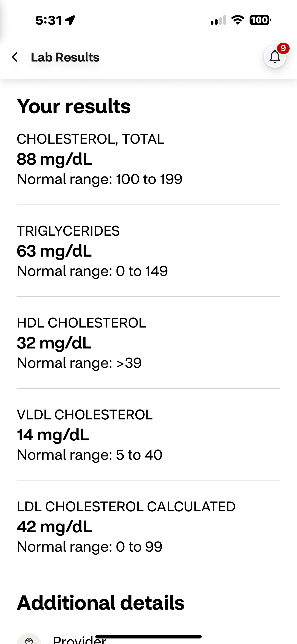Viewport: 297px width, 644px height.
Task: Select the CHOLESTEROL, TOTAL result label
Action: pos(90,139)
